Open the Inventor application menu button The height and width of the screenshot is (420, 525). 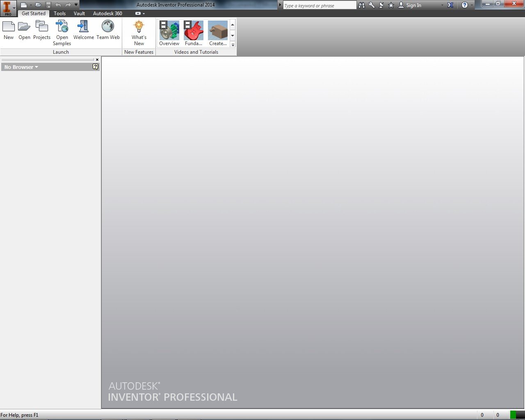8,8
